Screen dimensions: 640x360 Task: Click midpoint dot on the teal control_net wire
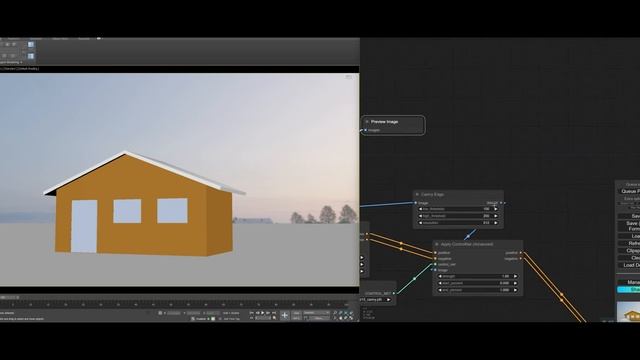click(x=414, y=279)
